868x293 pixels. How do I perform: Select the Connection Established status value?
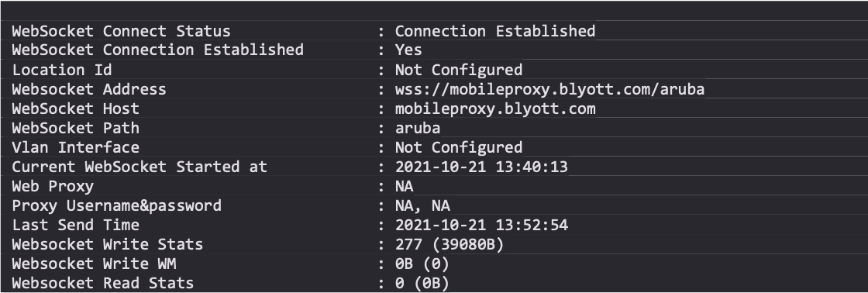point(495,31)
